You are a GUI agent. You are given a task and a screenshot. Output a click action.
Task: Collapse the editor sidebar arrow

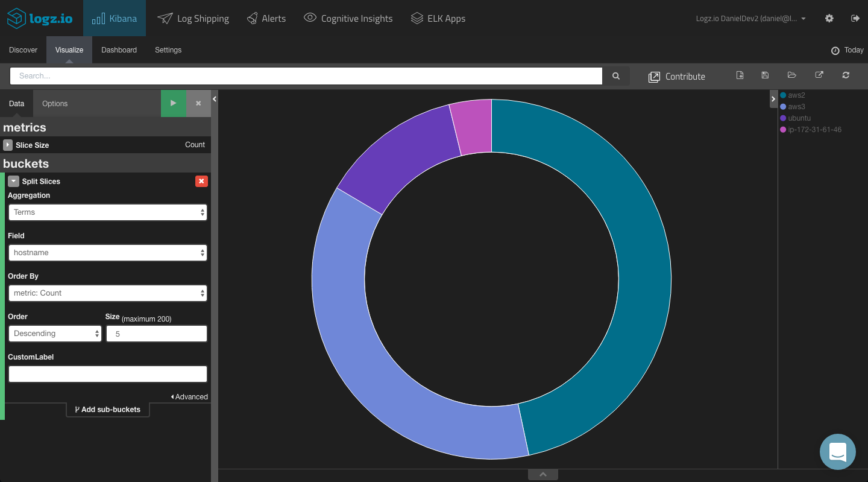[x=215, y=99]
